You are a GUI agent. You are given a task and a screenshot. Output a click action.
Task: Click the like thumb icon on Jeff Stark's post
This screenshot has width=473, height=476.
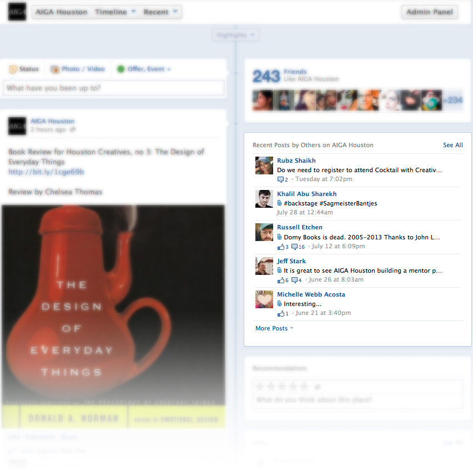(281, 280)
